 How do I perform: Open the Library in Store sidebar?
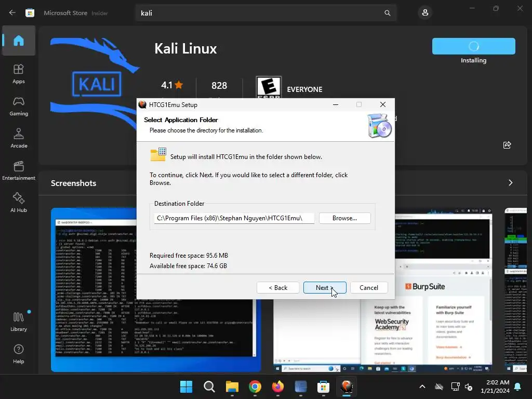[x=19, y=322]
